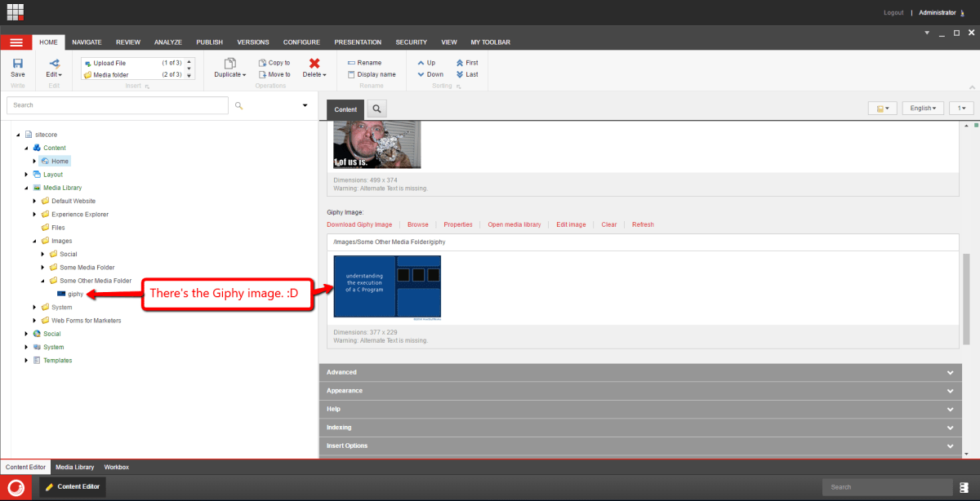Expand the Templates tree node
Viewport: 980px width, 501px height.
click(26, 361)
